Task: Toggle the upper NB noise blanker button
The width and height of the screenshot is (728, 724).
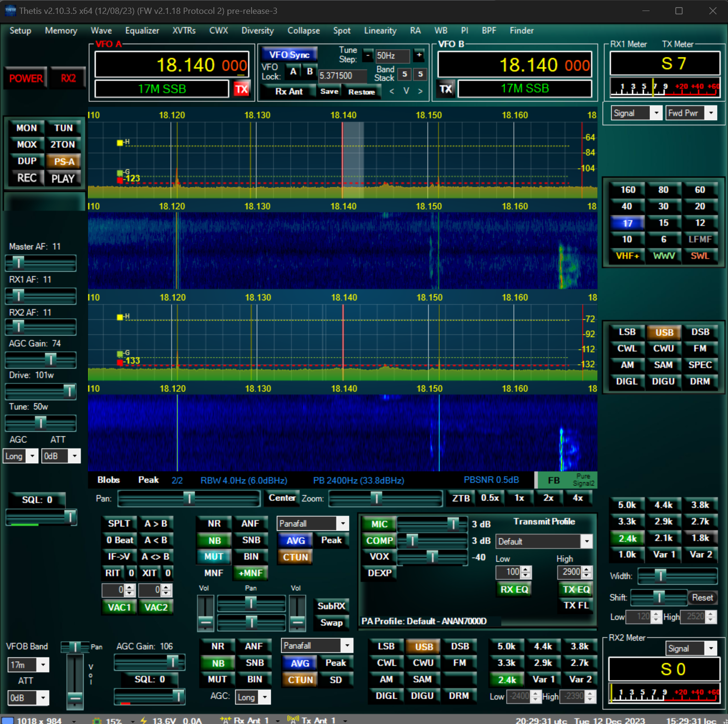Action: click(x=214, y=540)
